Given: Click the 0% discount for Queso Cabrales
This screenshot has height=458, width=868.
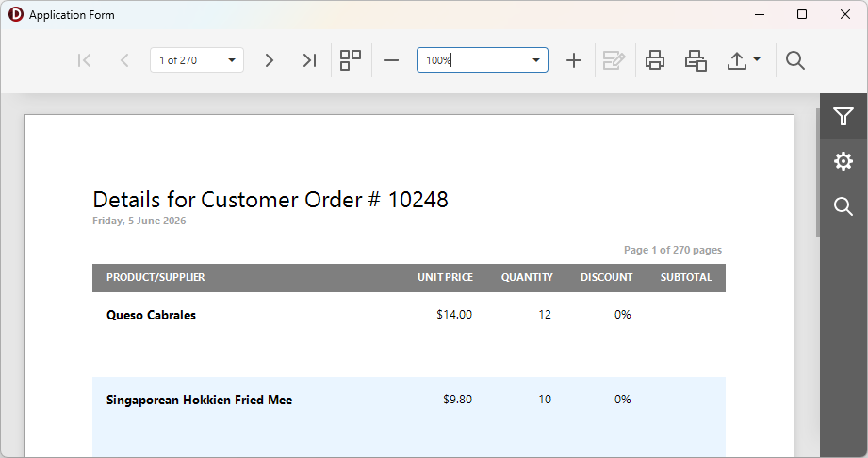Looking at the screenshot, I should [622, 315].
